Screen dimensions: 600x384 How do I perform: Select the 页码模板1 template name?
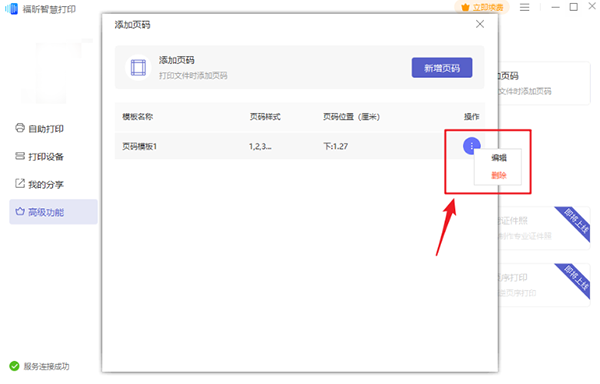pos(139,146)
